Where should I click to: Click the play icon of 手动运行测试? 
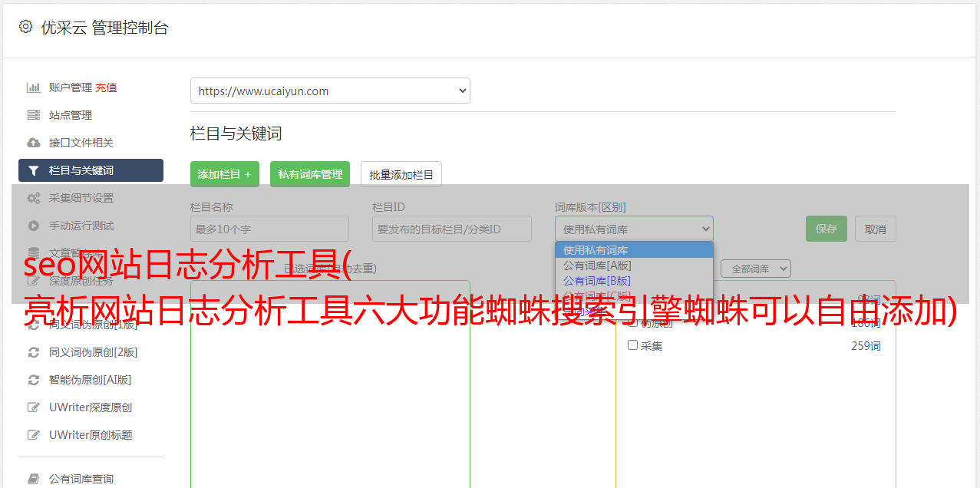pos(34,226)
